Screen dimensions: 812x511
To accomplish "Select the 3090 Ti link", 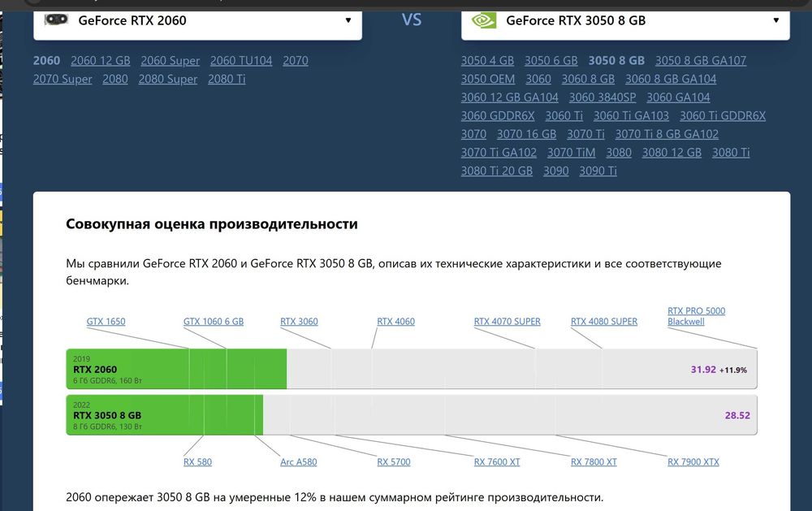I will [x=598, y=171].
